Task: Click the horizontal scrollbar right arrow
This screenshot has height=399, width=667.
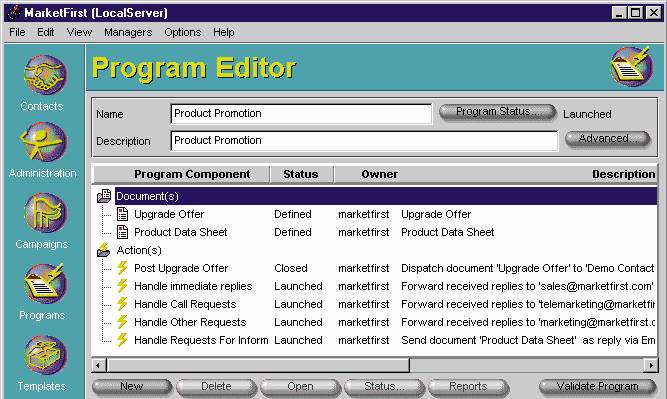Action: pos(650,365)
